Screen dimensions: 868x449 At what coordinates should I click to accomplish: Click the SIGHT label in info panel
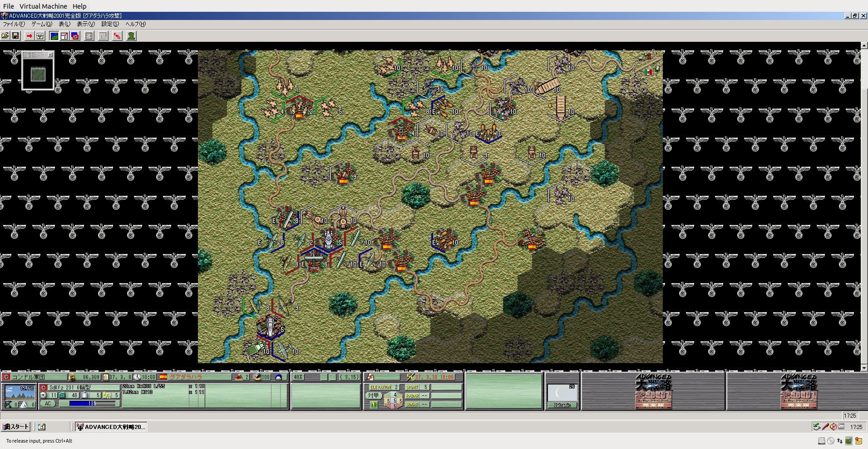coord(412,387)
